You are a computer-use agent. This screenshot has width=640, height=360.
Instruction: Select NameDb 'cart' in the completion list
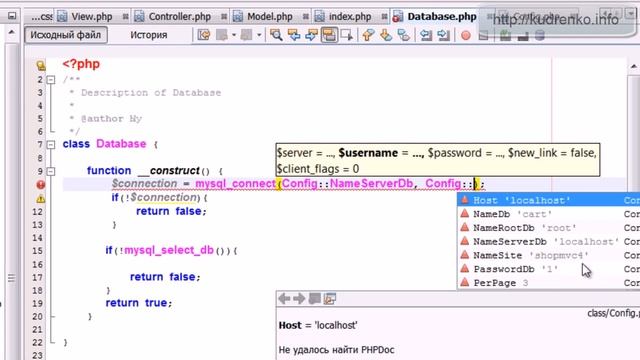pyautogui.click(x=549, y=214)
